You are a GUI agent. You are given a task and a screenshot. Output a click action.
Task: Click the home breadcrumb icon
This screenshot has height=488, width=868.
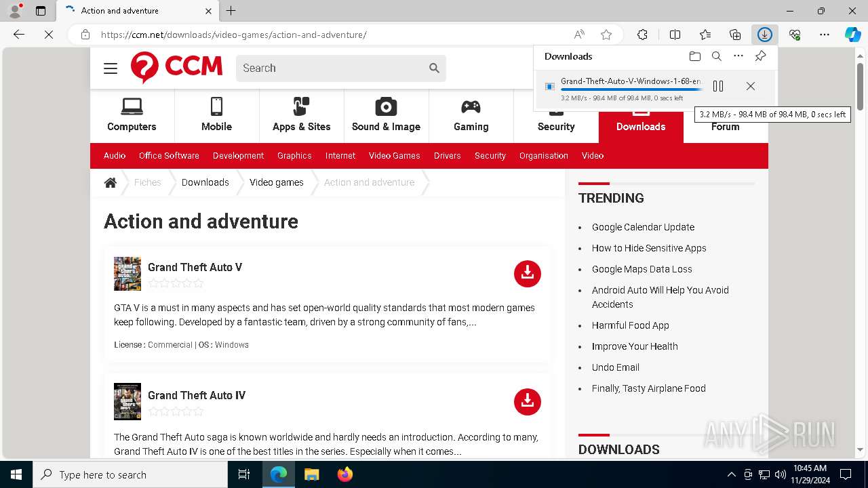(x=111, y=182)
